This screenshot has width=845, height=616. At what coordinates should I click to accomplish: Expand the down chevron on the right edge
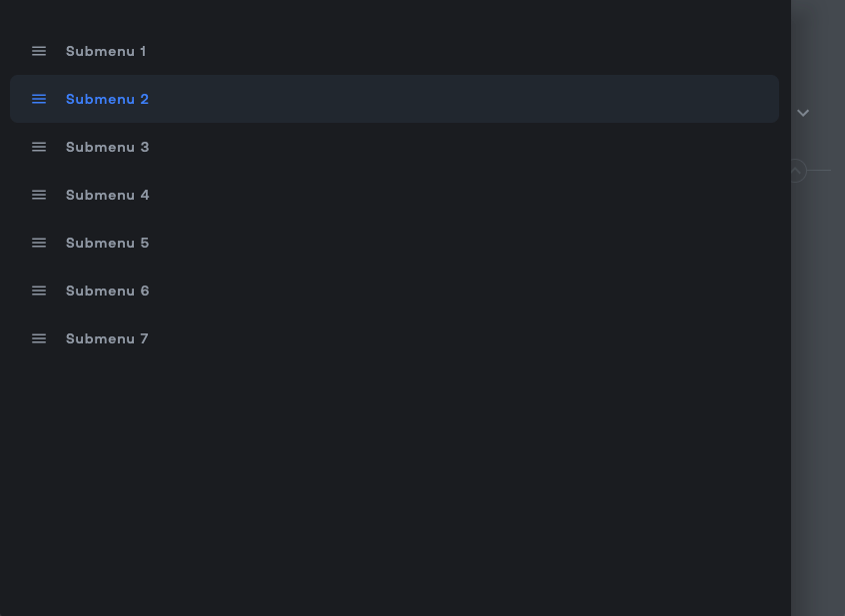(803, 113)
